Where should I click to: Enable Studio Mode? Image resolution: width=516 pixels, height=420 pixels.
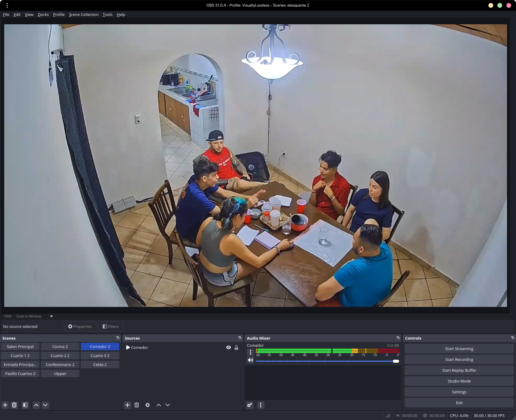459,381
